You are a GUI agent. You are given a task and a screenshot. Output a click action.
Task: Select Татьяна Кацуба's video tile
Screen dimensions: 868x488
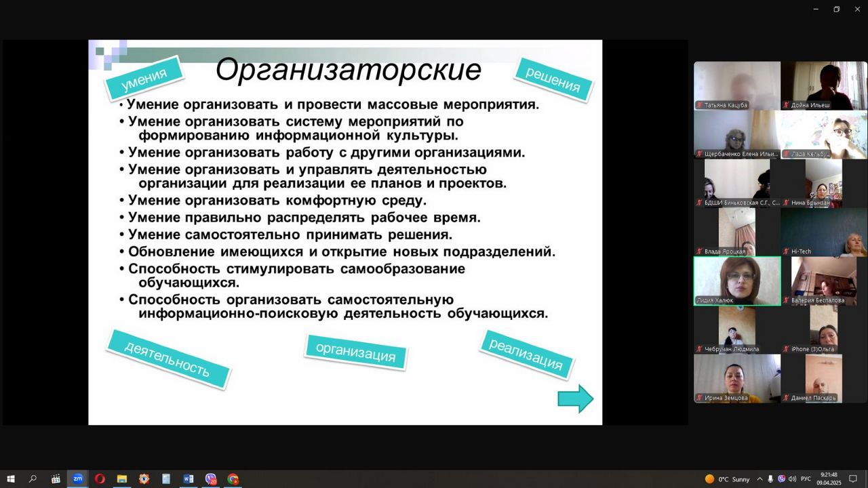[x=737, y=85]
